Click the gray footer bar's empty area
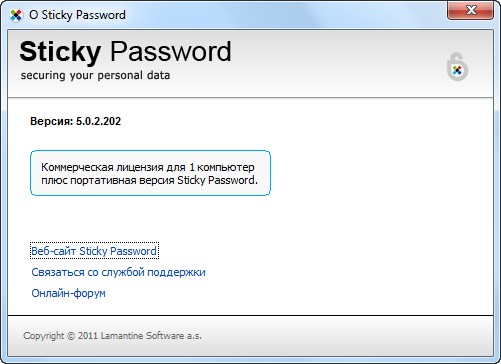This screenshot has width=501, height=364. [347, 336]
